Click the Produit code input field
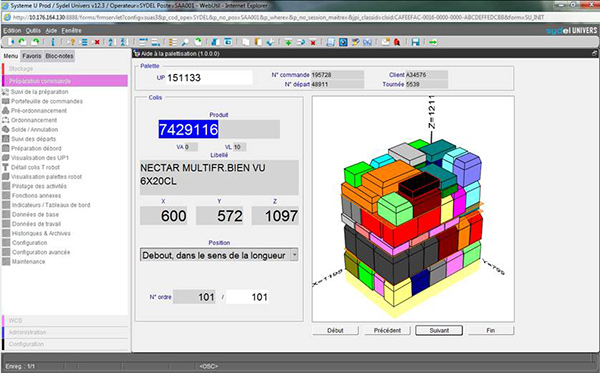The height and width of the screenshot is (373, 600). tap(219, 129)
